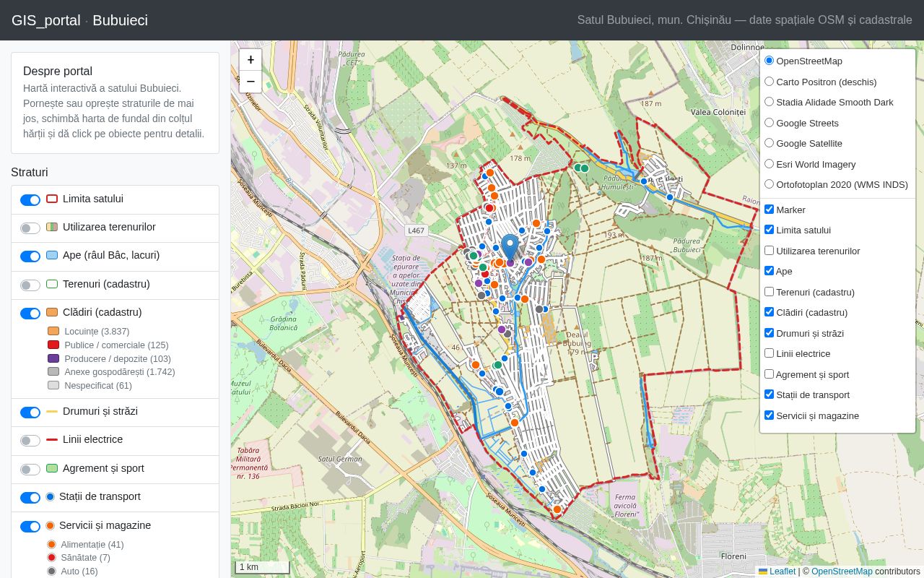Enable the Terenuri (cadastru) sidebar switch

[30, 285]
